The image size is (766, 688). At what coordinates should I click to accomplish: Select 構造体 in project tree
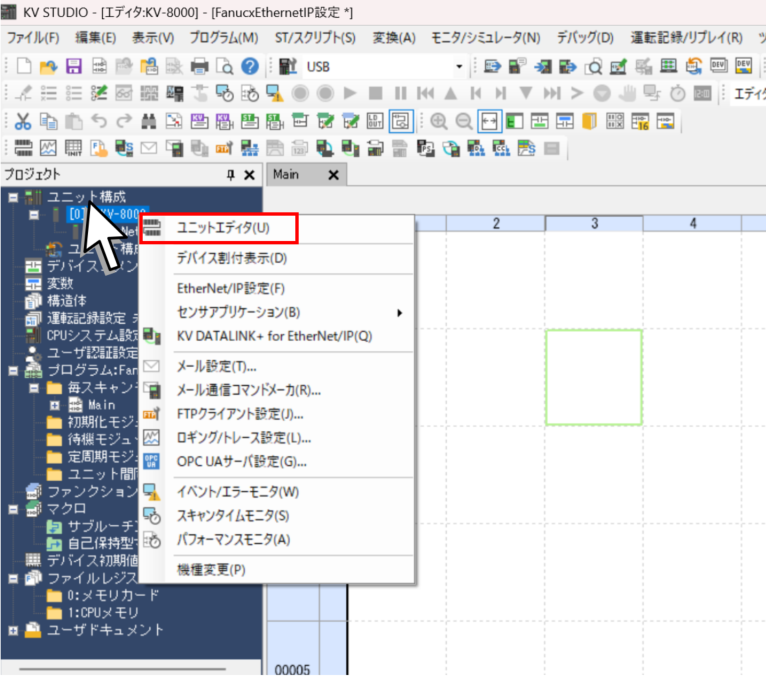point(66,301)
